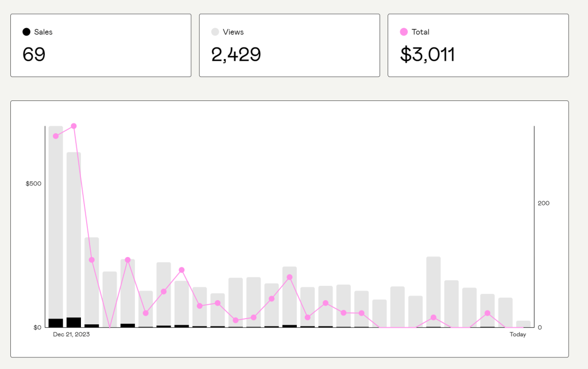Click the pink Total legend dot
This screenshot has width=588, height=369.
[404, 32]
